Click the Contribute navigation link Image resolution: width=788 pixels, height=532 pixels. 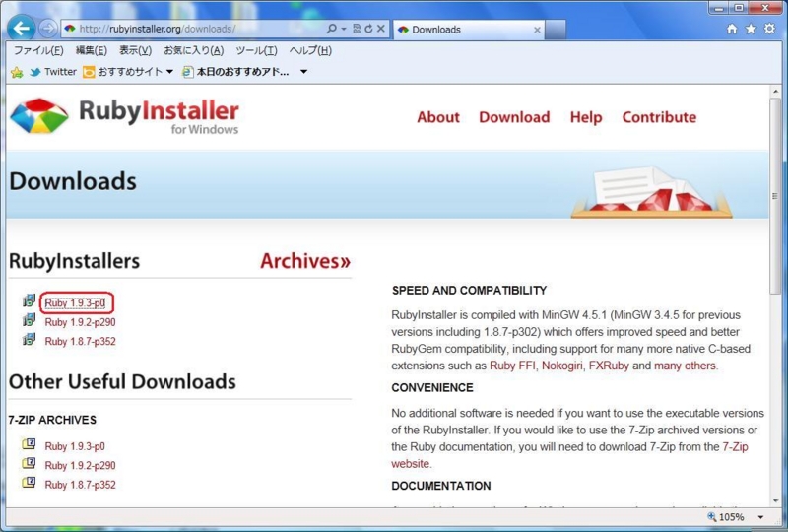coord(659,117)
